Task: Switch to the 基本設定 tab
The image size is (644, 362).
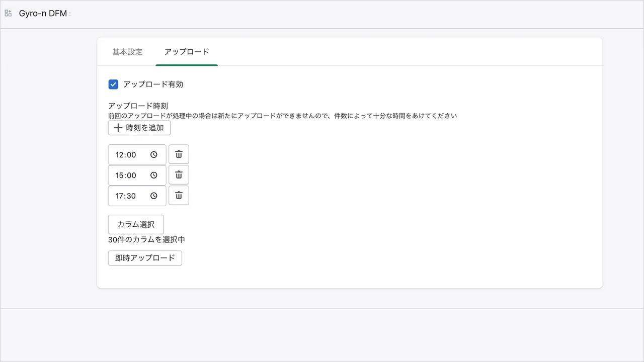Action: pos(127,52)
